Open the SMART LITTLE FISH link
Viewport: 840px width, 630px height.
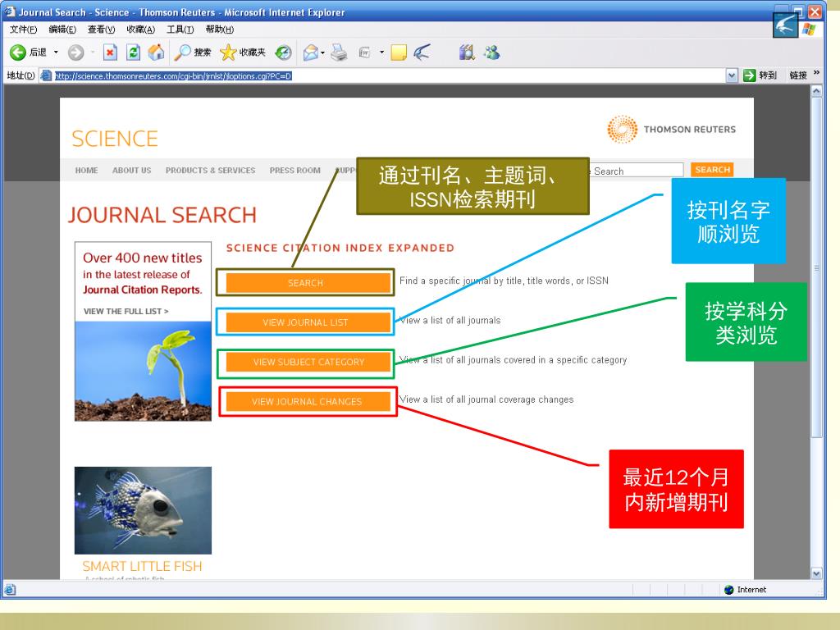[x=142, y=566]
